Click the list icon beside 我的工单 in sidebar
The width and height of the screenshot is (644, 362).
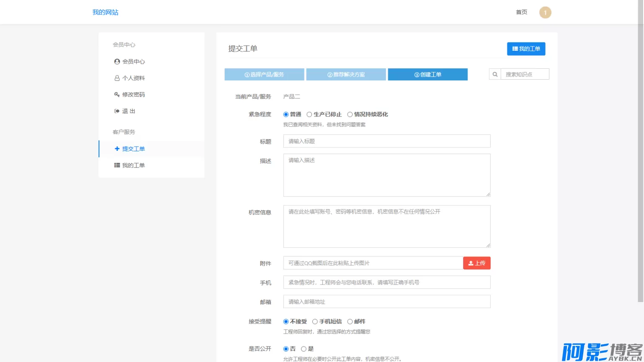click(117, 165)
